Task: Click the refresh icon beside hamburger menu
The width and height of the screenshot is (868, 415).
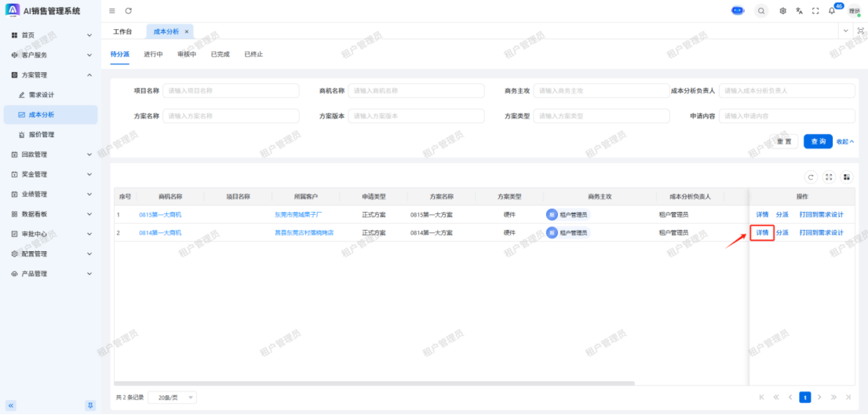Action: pos(128,10)
